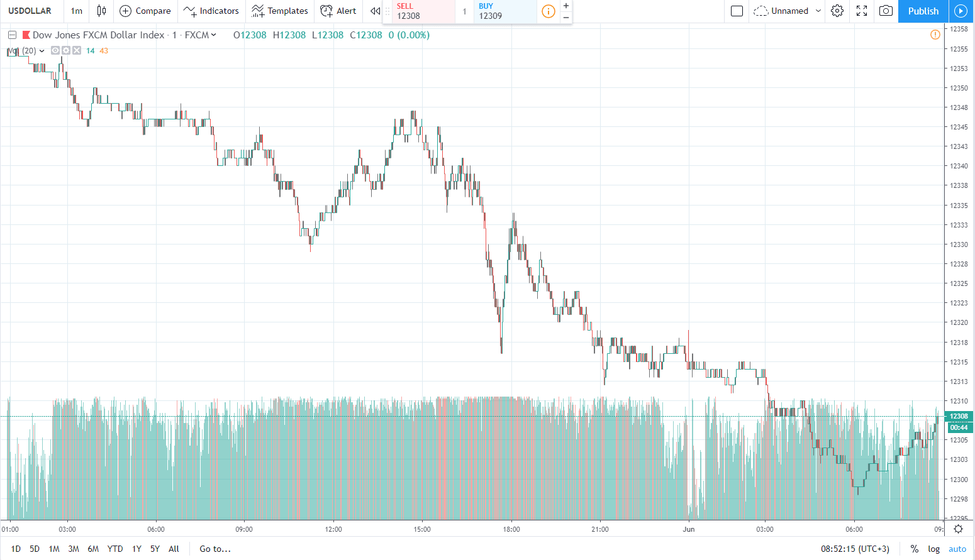Edit the order quantity field showing 1
The height and width of the screenshot is (560, 975).
[464, 11]
